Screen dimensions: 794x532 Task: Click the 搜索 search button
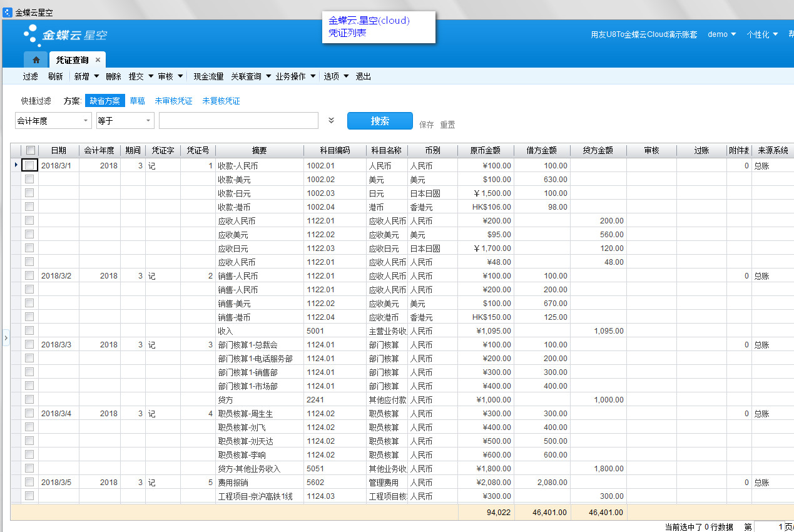pos(380,121)
